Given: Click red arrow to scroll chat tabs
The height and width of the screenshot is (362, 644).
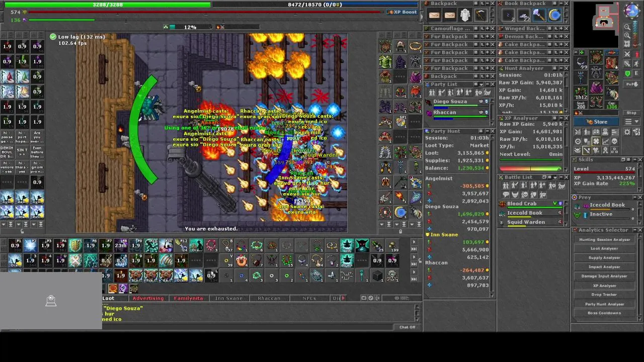Looking at the screenshot, I should pyautogui.click(x=343, y=298).
